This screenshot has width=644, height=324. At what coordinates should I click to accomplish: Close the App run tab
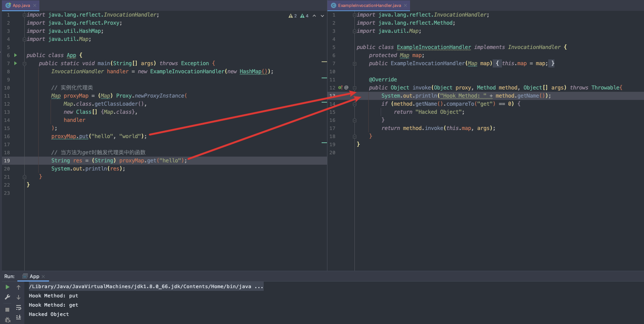[x=43, y=277]
